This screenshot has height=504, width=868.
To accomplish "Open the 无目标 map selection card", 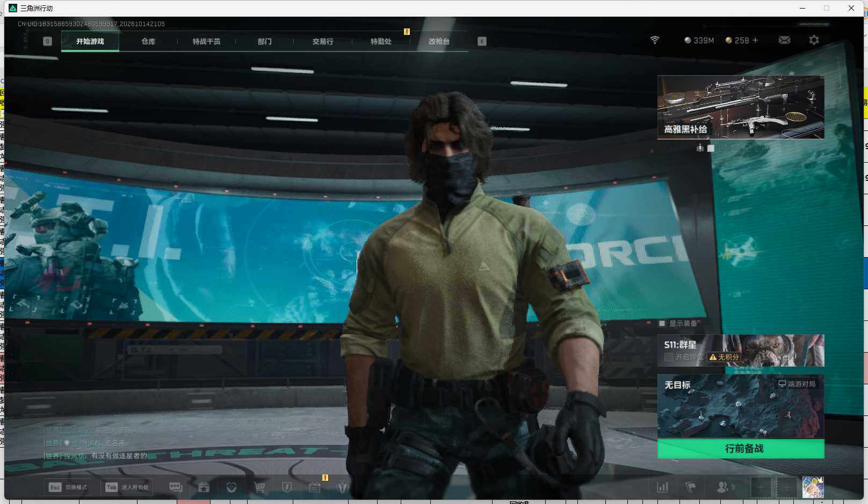I will pyautogui.click(x=741, y=406).
